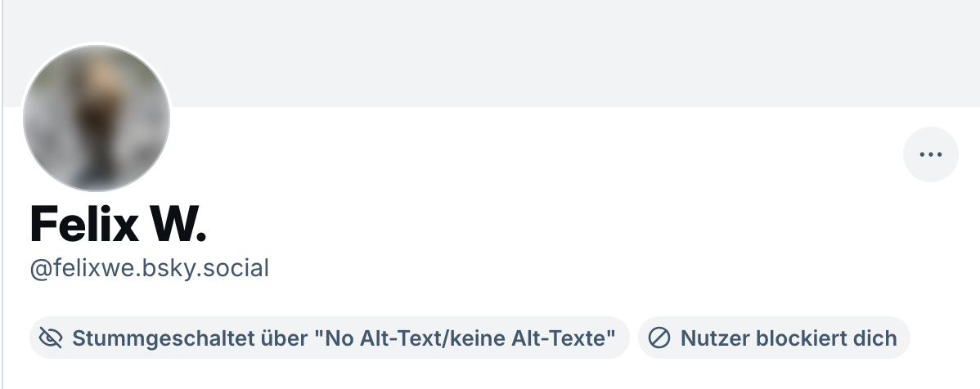Click the "No Alt-Text/keine Alt-Texte" list name
This screenshot has height=389, width=980.
click(x=466, y=338)
